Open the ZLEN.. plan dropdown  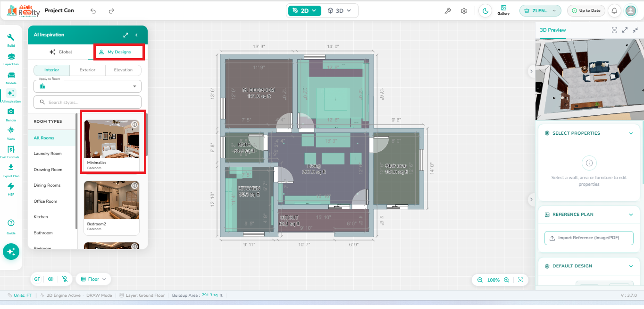(540, 10)
